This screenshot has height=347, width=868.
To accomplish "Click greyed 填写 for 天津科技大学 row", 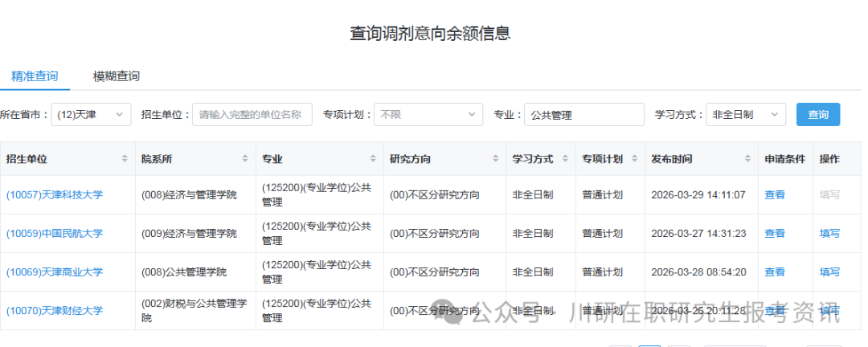I will [x=829, y=195].
